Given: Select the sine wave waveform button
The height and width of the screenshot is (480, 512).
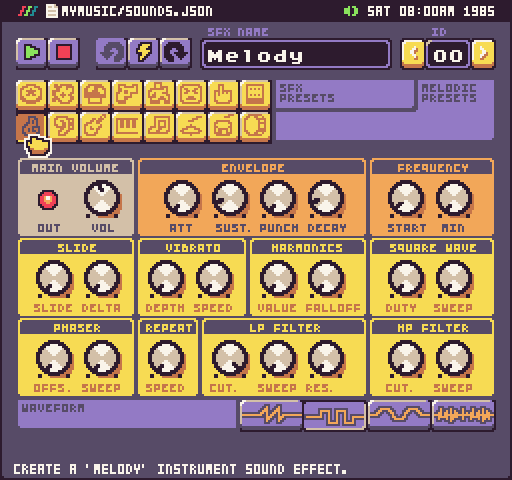Looking at the screenshot, I should pos(399,415).
